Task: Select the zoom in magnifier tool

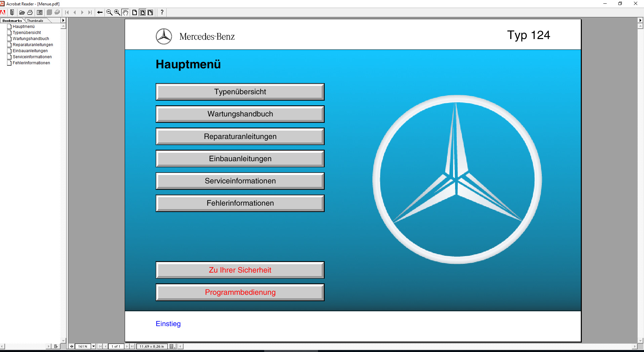Action: [117, 12]
